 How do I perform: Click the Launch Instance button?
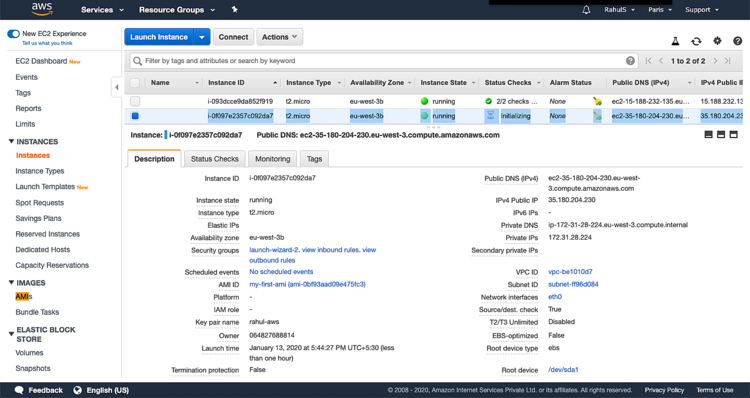click(159, 37)
